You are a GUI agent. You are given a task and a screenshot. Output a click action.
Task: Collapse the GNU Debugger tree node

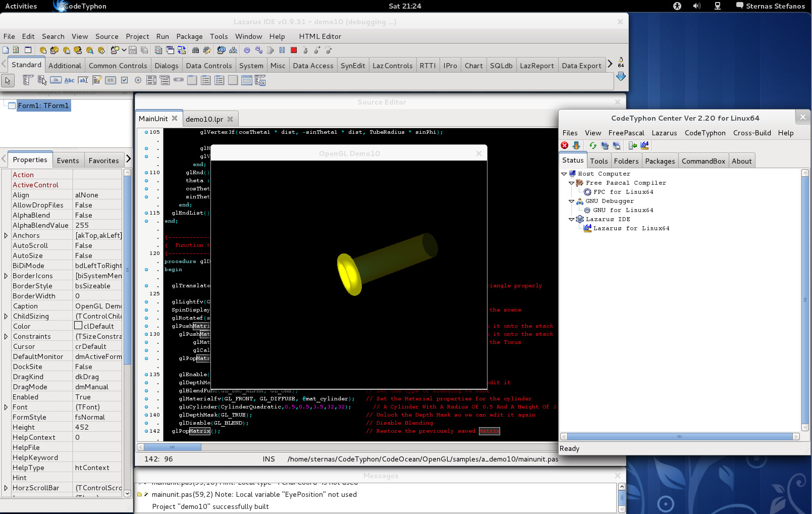click(x=571, y=201)
